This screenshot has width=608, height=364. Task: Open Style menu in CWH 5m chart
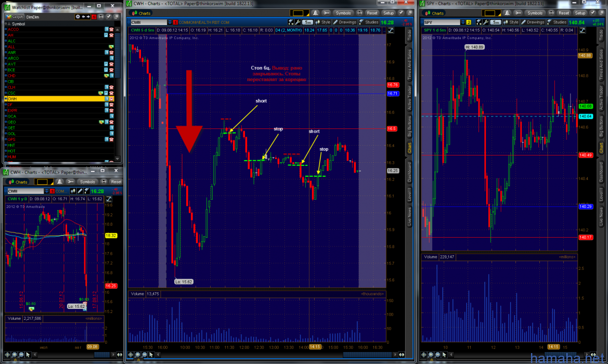point(323,22)
